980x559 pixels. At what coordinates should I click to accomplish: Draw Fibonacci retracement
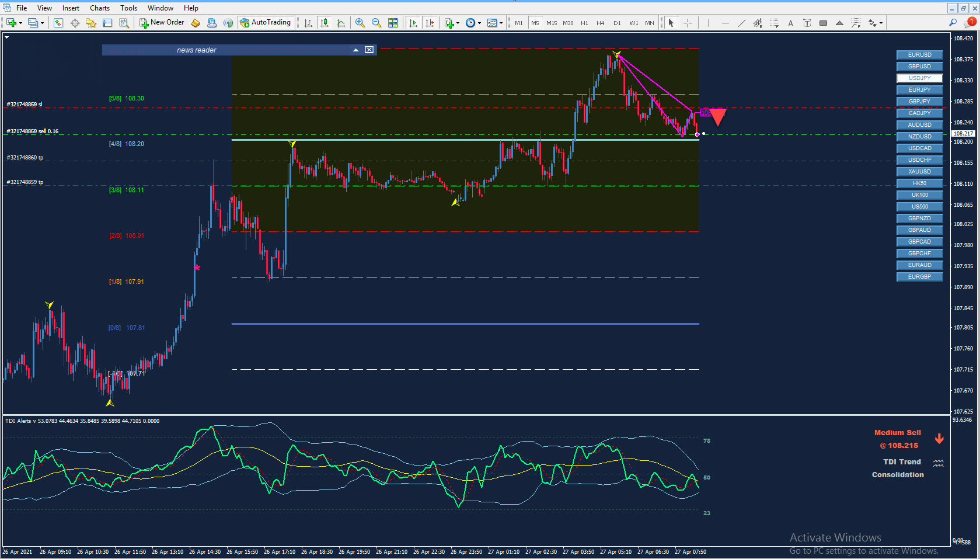coord(774,23)
